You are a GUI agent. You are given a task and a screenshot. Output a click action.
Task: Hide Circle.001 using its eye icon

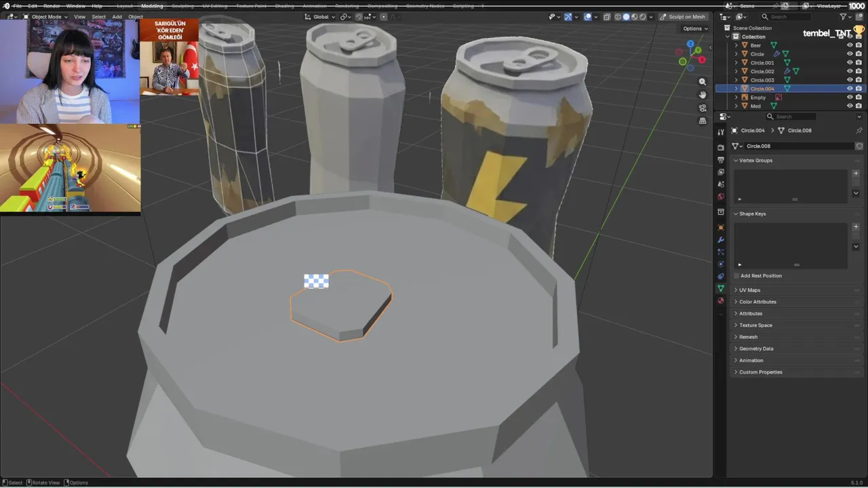tap(850, 62)
